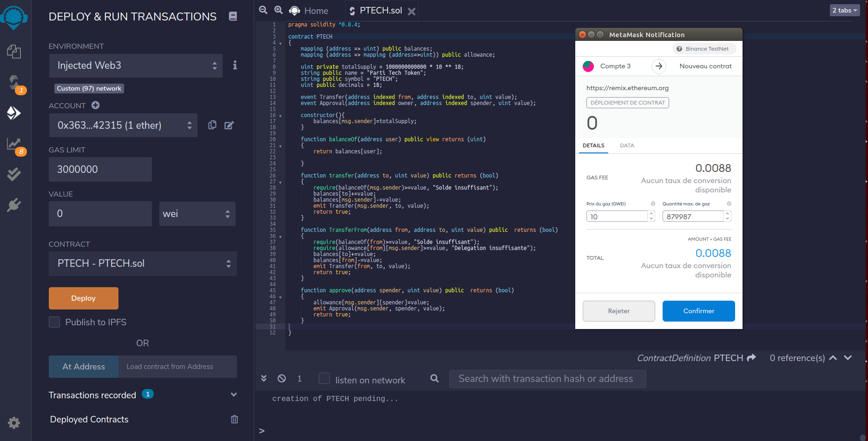Open the Remix home logo icon
This screenshot has width=868, height=441.
tap(14, 18)
